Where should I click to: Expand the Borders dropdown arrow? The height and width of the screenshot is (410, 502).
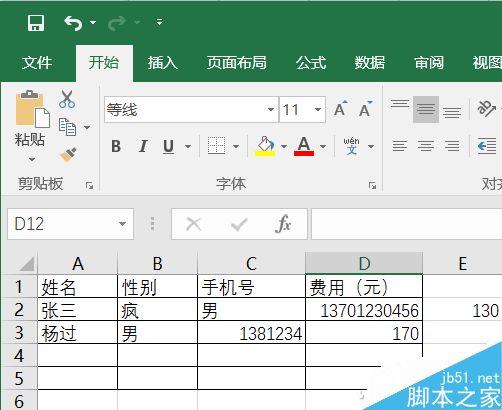coord(236,146)
